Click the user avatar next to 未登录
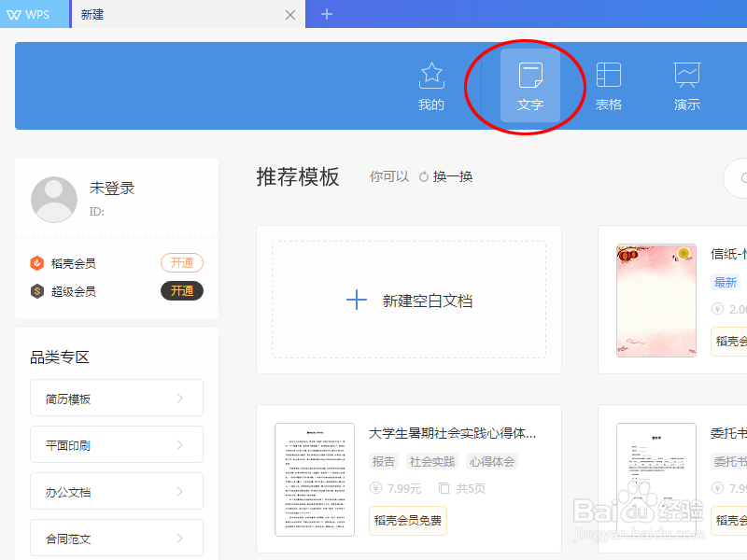This screenshot has width=747, height=560. 53,198
